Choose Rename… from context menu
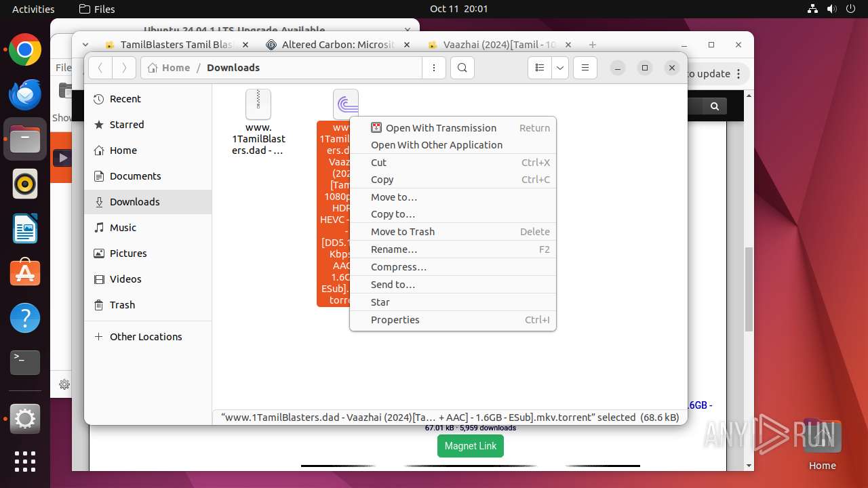 click(x=453, y=249)
